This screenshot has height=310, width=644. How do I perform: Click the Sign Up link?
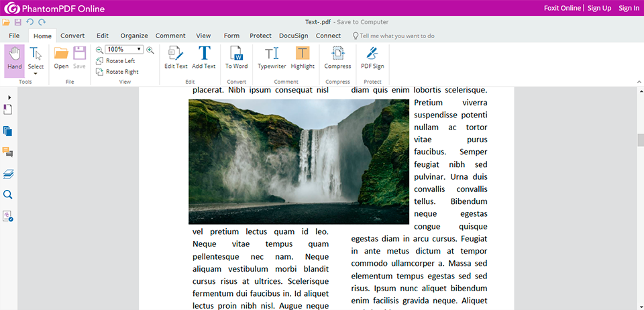click(599, 8)
